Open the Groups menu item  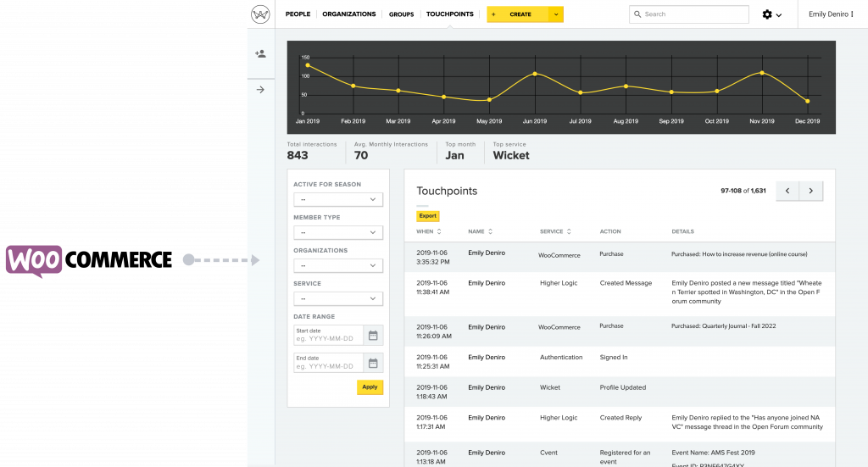coord(401,14)
